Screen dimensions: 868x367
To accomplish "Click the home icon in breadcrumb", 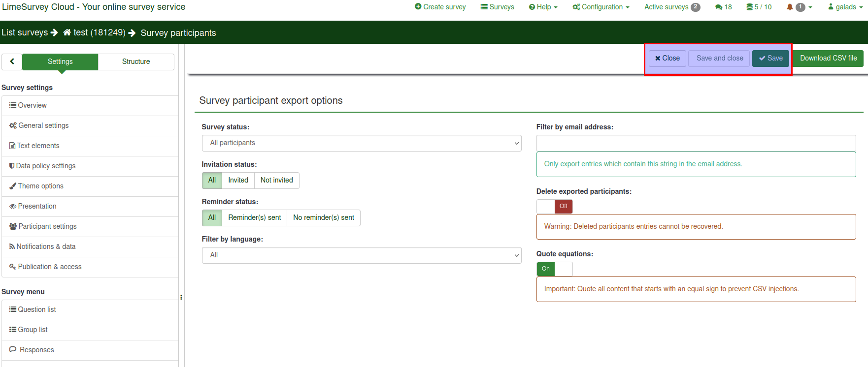I will (x=67, y=32).
